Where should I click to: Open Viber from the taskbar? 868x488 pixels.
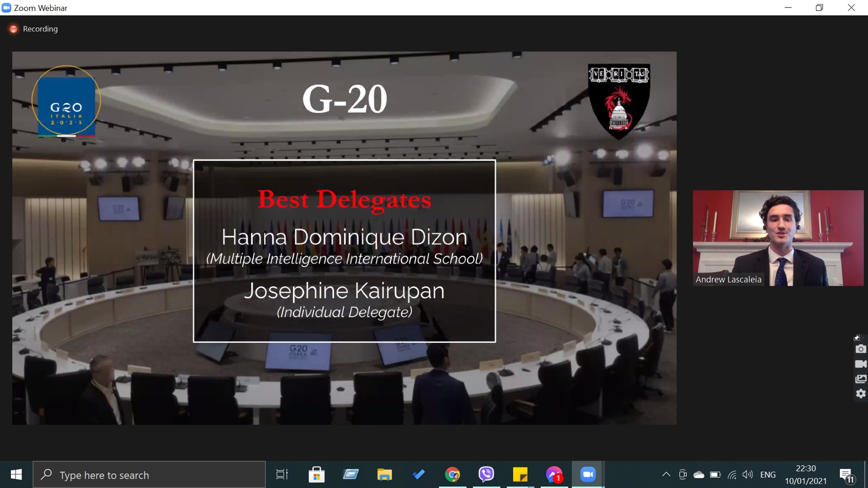(x=486, y=475)
